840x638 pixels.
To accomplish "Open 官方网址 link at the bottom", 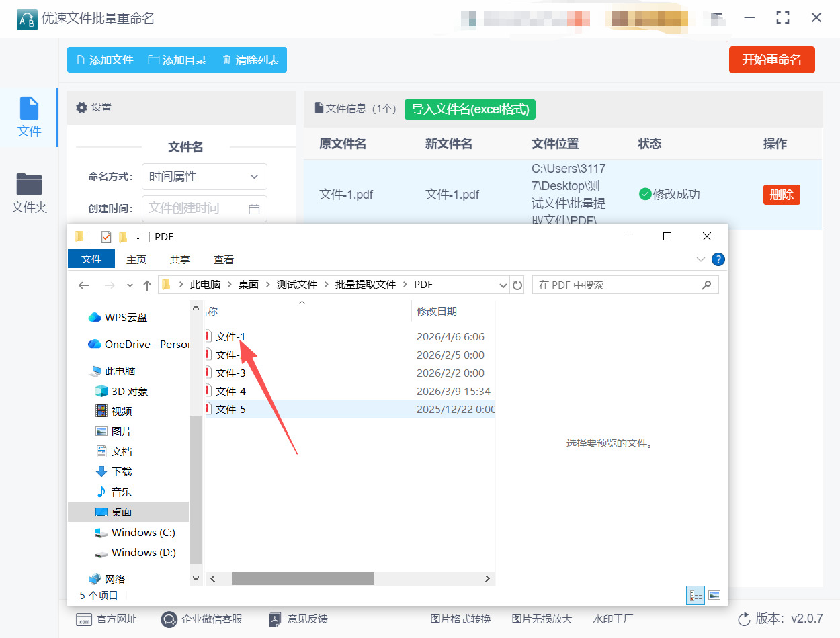I will [106, 619].
